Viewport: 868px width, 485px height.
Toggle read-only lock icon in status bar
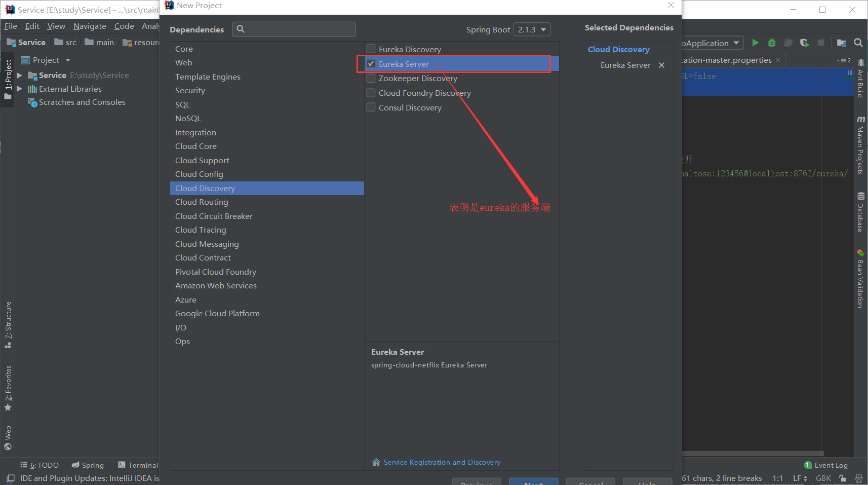(x=843, y=478)
